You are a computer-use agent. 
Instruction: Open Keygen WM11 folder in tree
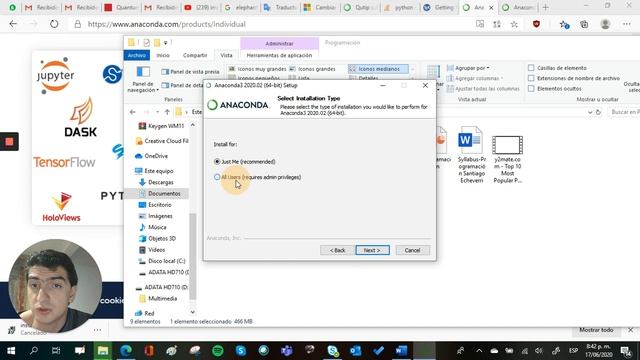pos(162,126)
